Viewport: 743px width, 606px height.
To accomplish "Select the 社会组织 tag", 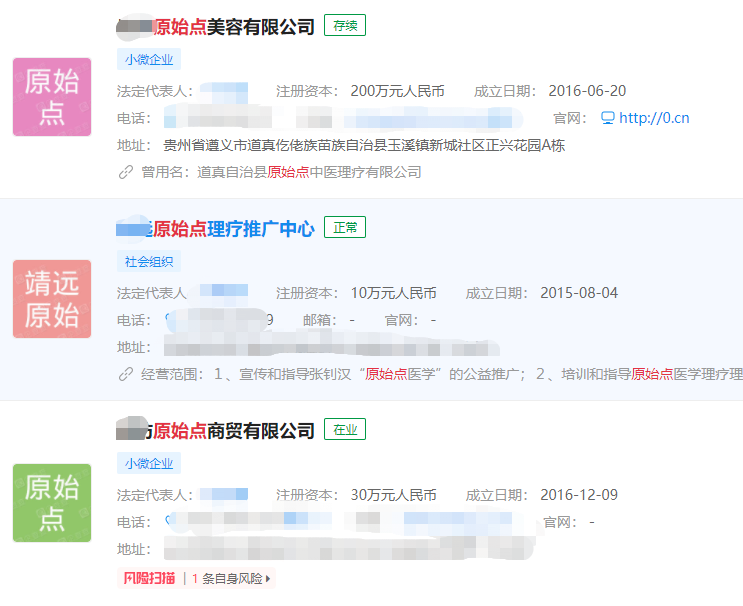I will [149, 262].
